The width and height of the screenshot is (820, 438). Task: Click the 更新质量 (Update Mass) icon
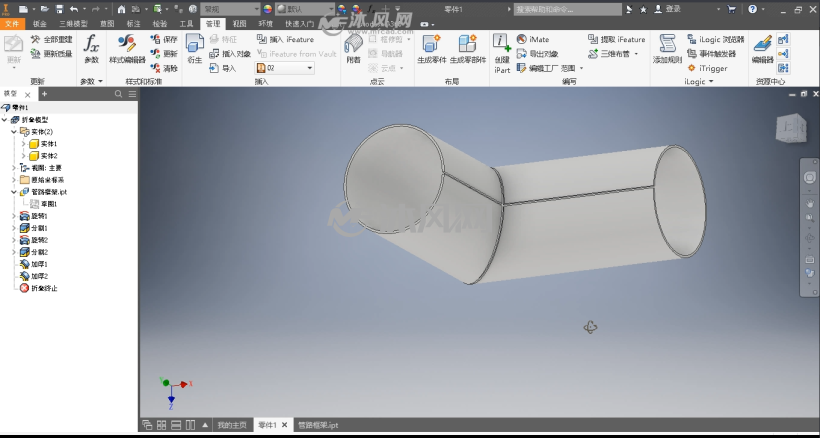coord(36,53)
